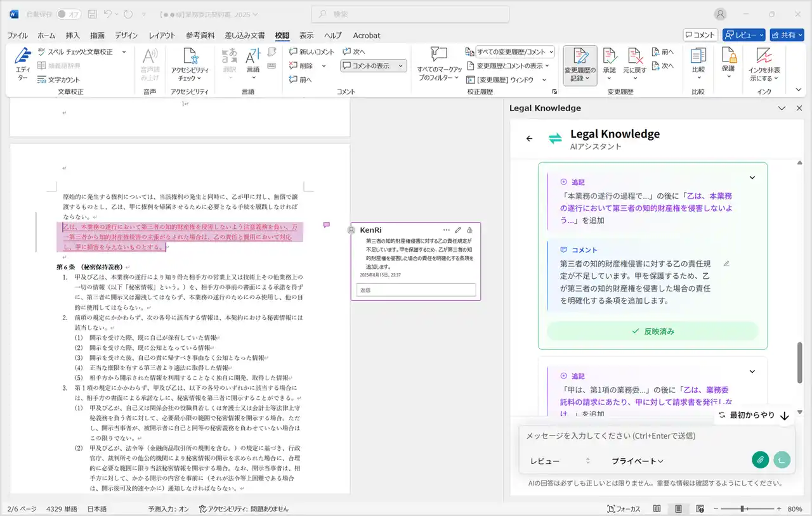Click the back arrow in Legal Knowledge
The image size is (812, 516).
click(530, 138)
